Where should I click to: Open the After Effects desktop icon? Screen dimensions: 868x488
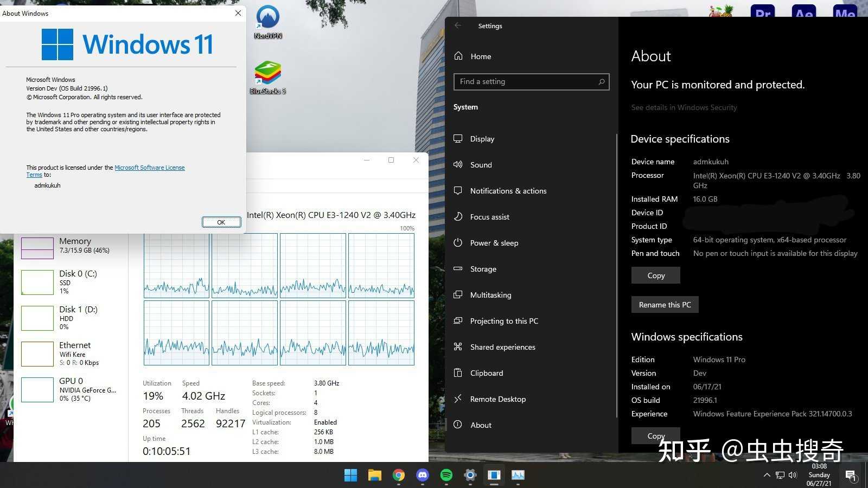pyautogui.click(x=804, y=12)
